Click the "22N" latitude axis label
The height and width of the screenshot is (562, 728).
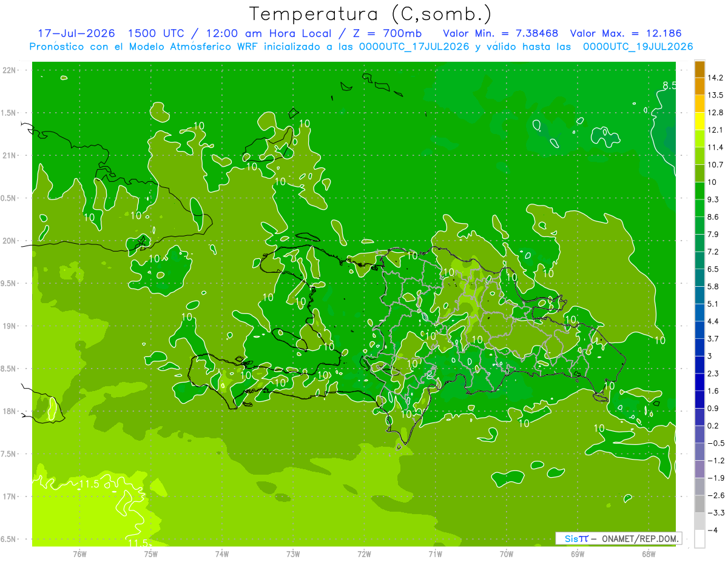tap(9, 70)
